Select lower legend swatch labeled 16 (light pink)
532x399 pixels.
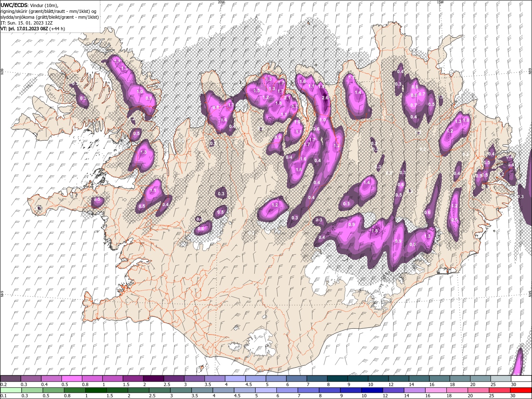(x=436, y=390)
